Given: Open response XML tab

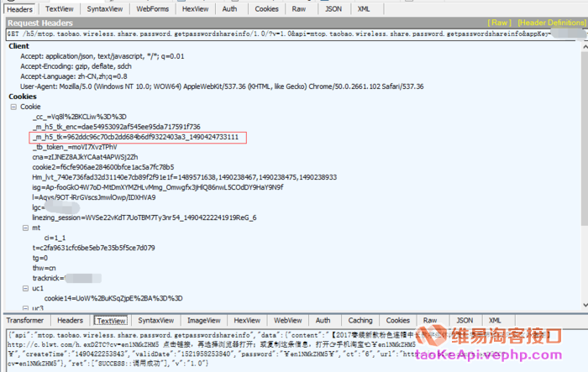Looking at the screenshot, I should (495, 320).
